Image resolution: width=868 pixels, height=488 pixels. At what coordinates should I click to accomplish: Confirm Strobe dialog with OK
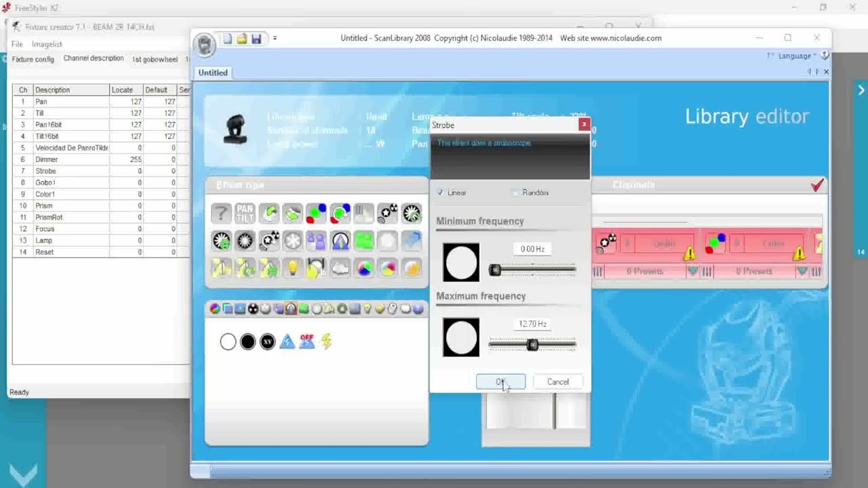500,382
